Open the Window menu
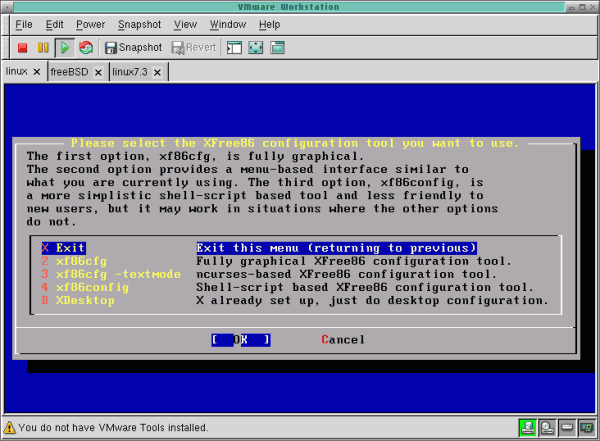This screenshot has width=600, height=441. 228,24
